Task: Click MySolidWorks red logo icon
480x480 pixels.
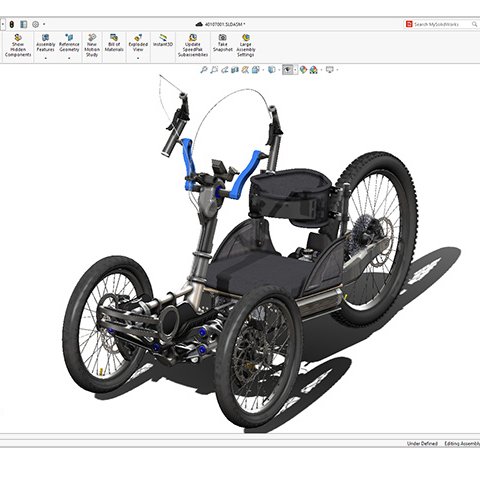Action: click(x=409, y=24)
